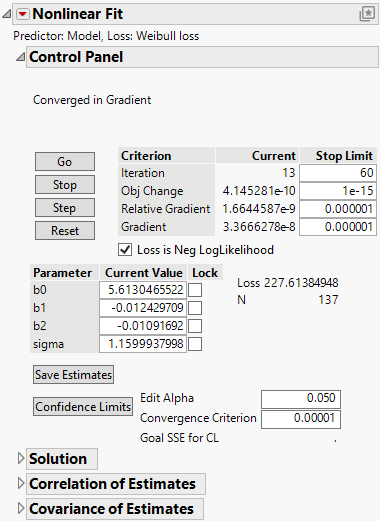Click the b1 current value field

coord(143,308)
